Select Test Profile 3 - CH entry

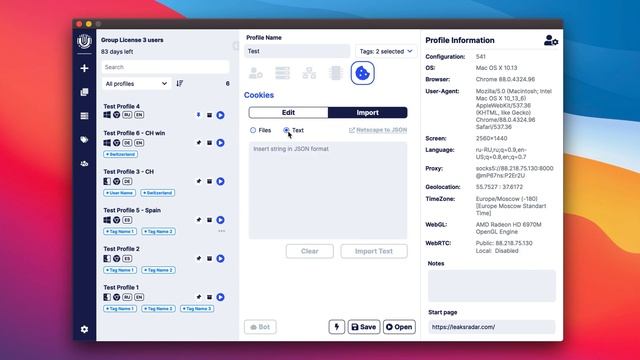pyautogui.click(x=129, y=171)
